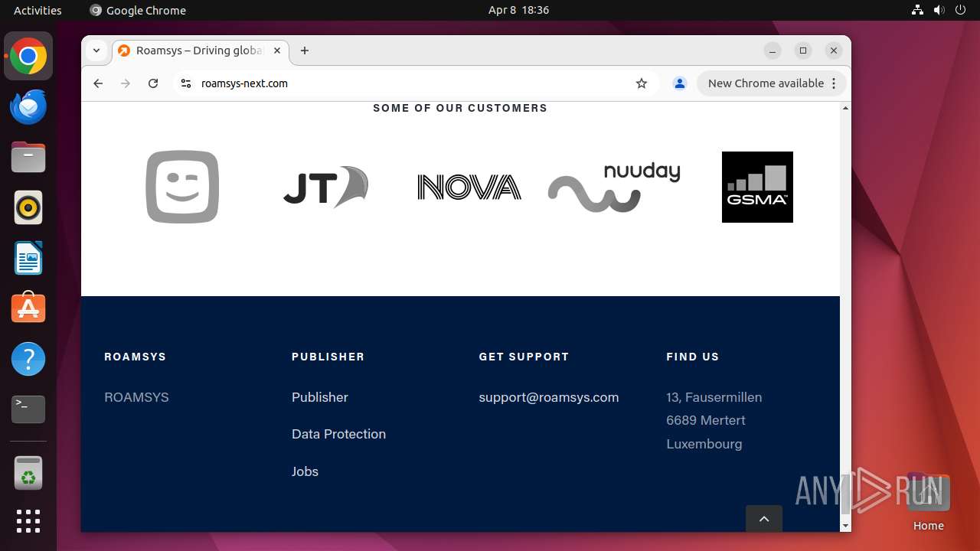View site information icon in address bar
The image size is (980, 551).
click(185, 83)
